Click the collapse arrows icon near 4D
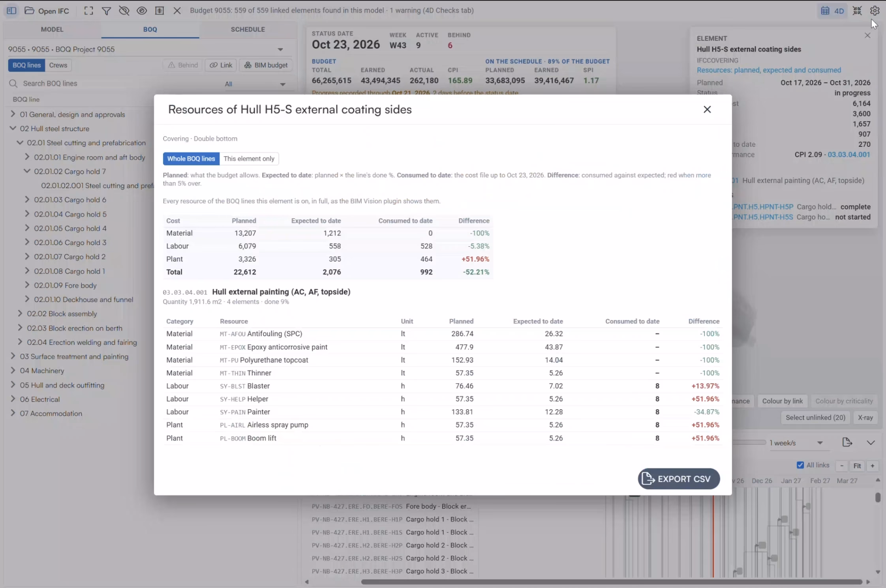 [x=857, y=11]
